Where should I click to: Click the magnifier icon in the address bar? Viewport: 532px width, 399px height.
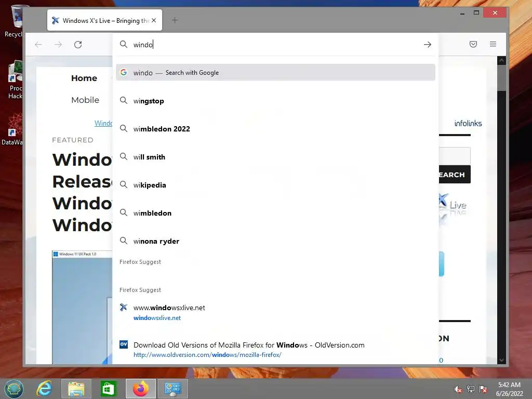[x=124, y=45]
